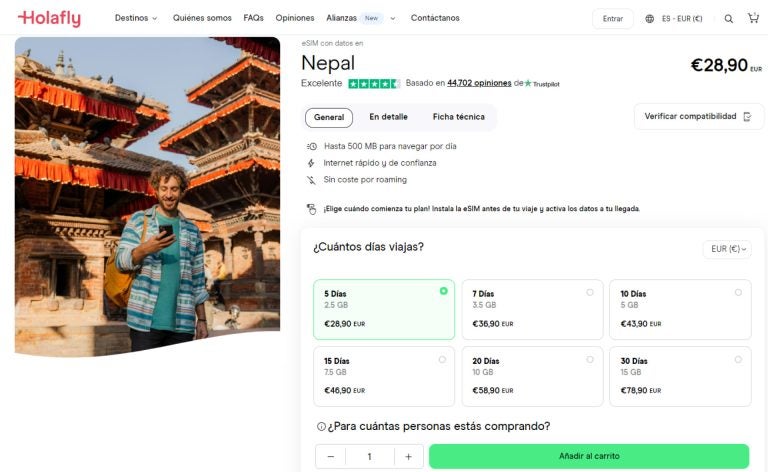
Task: Select the 7 Días 3.5 GB plan
Action: click(x=532, y=309)
